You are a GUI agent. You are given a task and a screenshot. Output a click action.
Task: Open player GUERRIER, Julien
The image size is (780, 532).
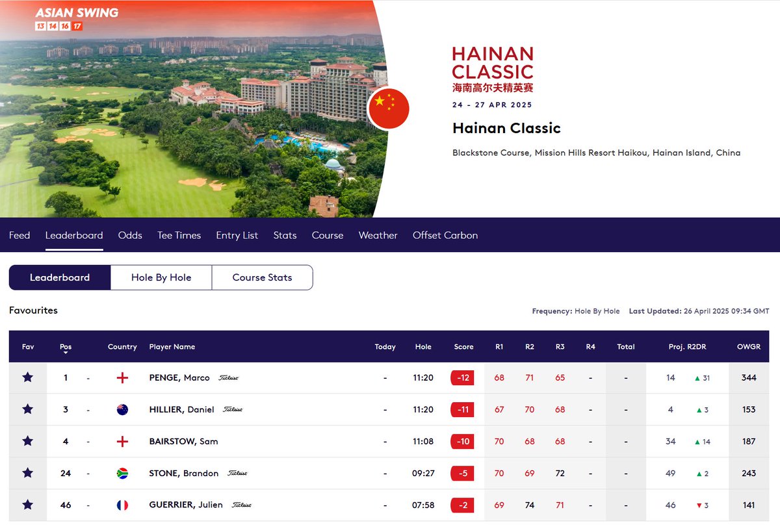click(x=186, y=505)
